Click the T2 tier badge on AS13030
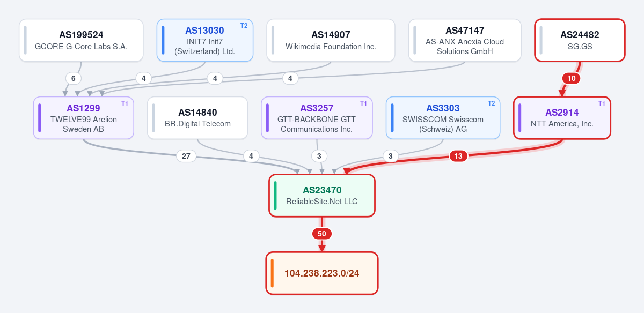644x313 pixels. click(x=244, y=26)
